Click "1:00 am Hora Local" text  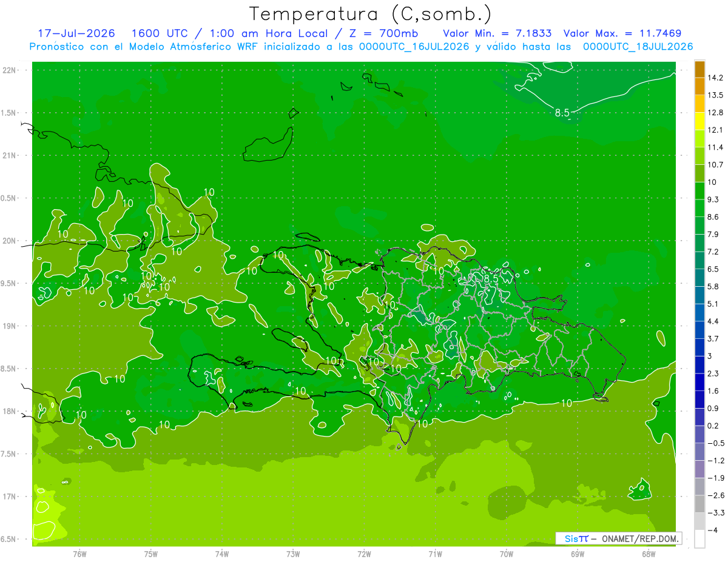[x=268, y=33]
